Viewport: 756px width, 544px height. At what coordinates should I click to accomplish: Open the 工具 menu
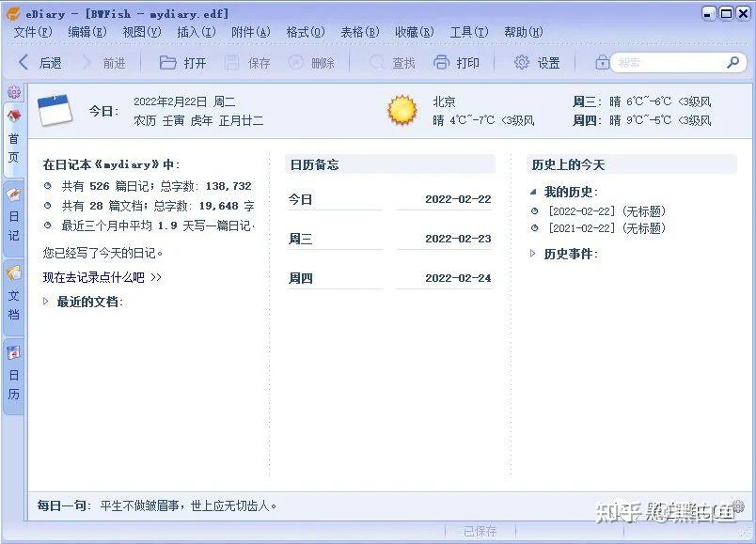click(469, 30)
